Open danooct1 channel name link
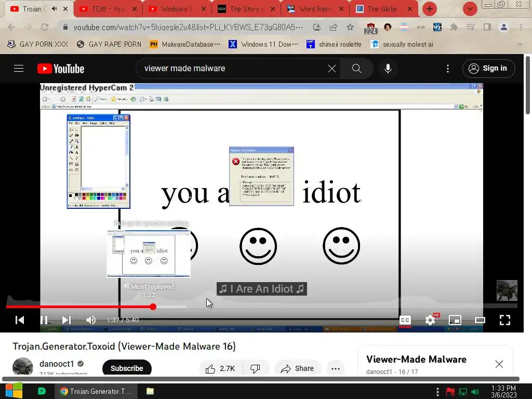 (x=57, y=364)
